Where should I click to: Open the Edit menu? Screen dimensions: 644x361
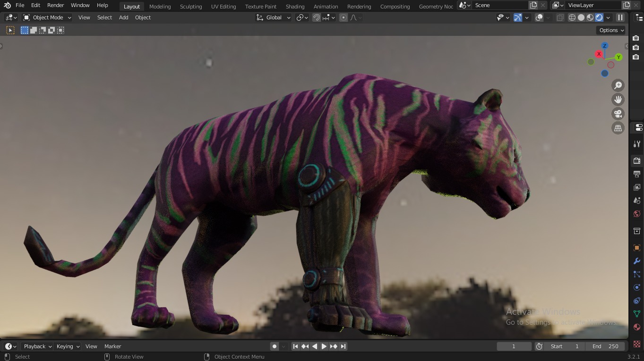pyautogui.click(x=35, y=5)
